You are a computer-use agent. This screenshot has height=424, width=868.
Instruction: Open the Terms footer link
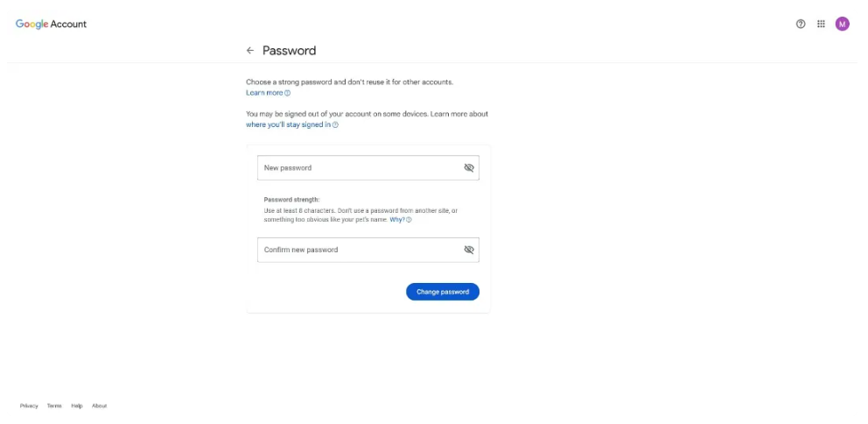54,406
